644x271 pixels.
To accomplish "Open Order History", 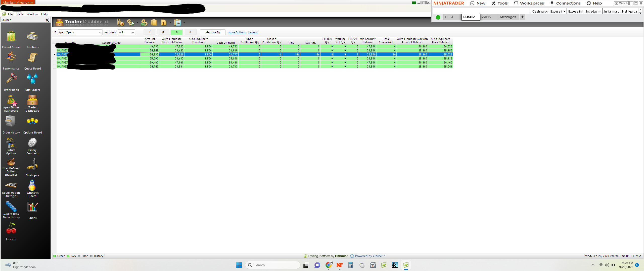I will click(x=11, y=125).
